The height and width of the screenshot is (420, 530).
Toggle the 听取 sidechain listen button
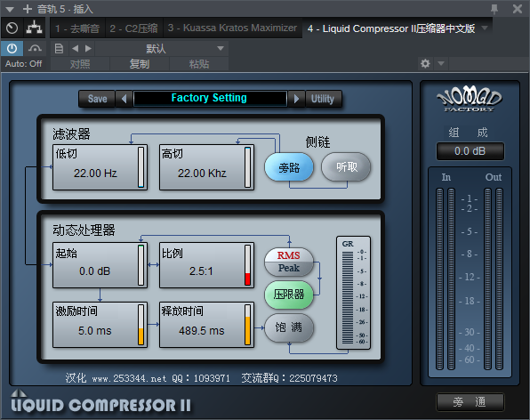pyautogui.click(x=346, y=166)
